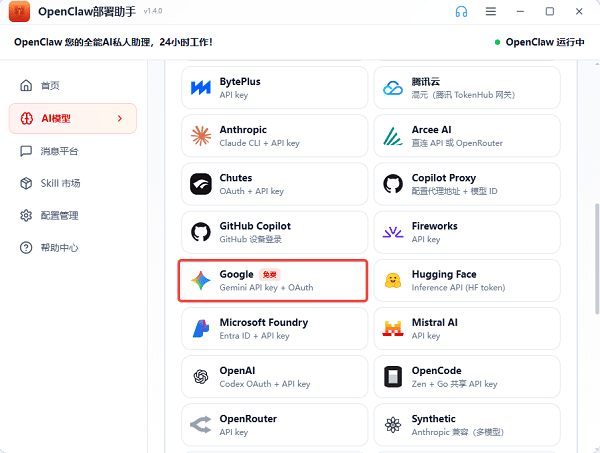Click the Google Gemini star icon
Image resolution: width=600 pixels, height=453 pixels.
click(201, 280)
